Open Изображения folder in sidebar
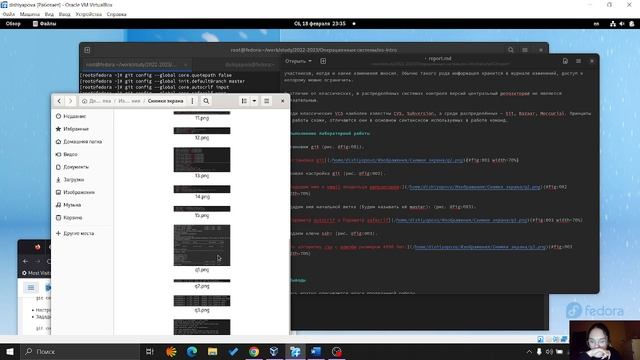 (79, 192)
